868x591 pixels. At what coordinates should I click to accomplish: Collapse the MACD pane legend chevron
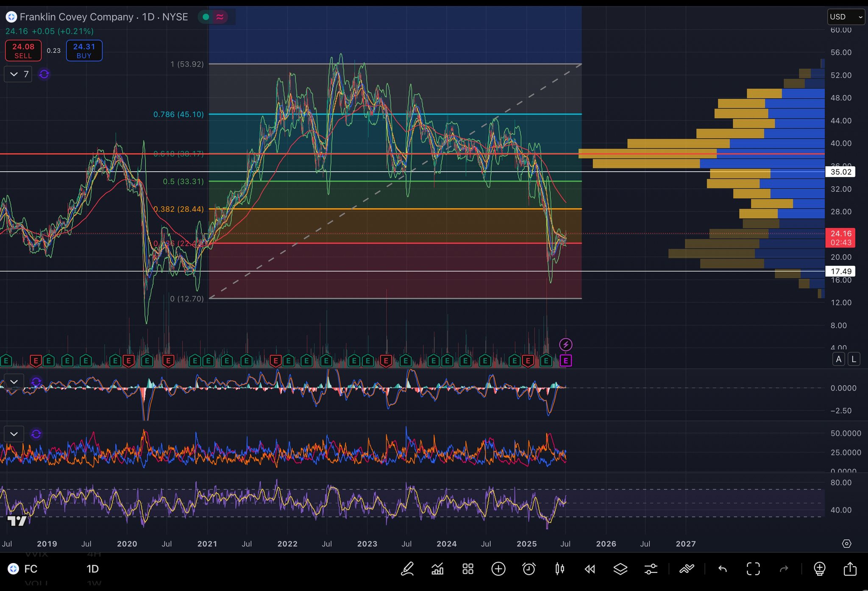click(14, 382)
